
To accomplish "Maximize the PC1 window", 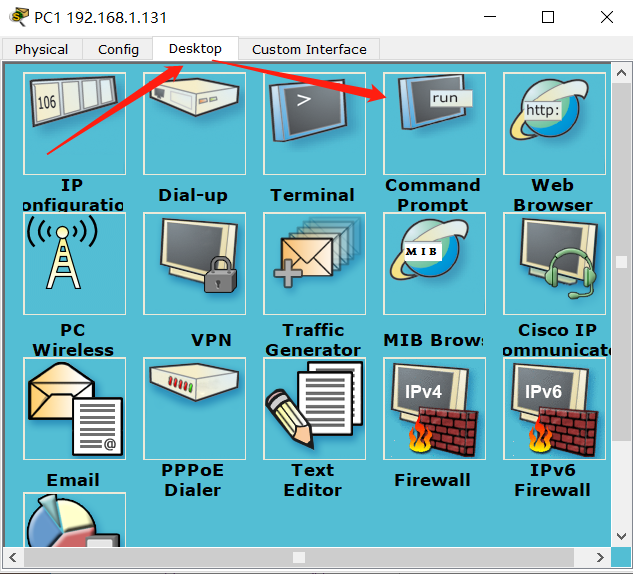I will tap(548, 17).
